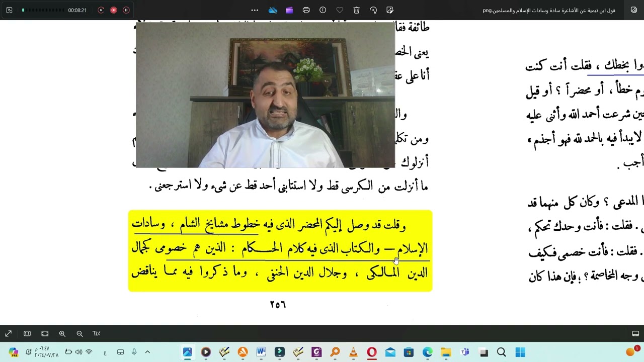Open the Wi-Fi network icon in the tray
This screenshot has height=362, width=644.
89,352
